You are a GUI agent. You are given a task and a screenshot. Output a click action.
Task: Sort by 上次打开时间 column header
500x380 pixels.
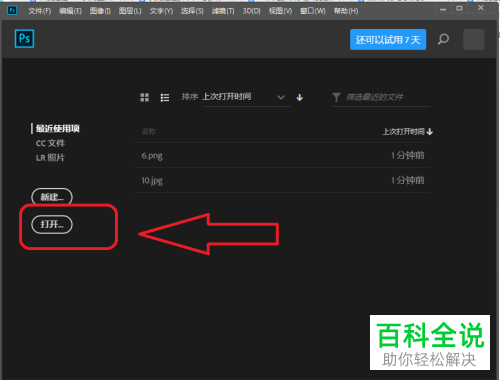point(408,132)
